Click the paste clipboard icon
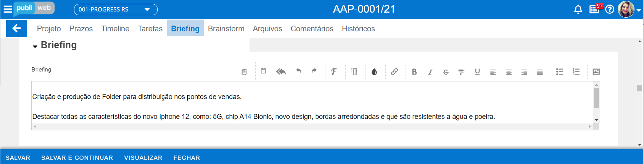Viewport: 644px width, 164px height. pyautogui.click(x=263, y=71)
